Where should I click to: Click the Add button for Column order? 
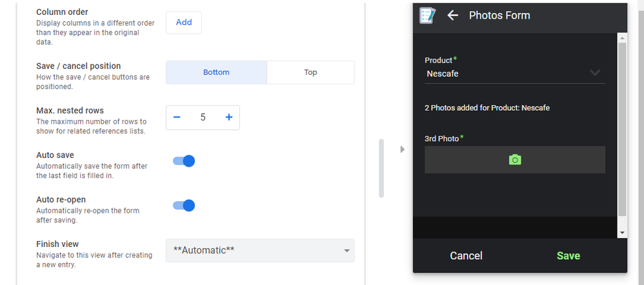tap(184, 23)
